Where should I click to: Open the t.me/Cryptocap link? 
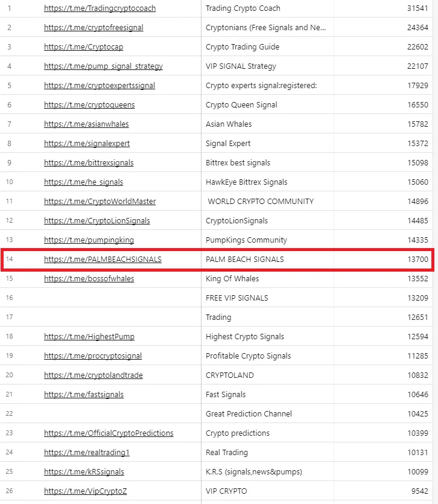83,47
